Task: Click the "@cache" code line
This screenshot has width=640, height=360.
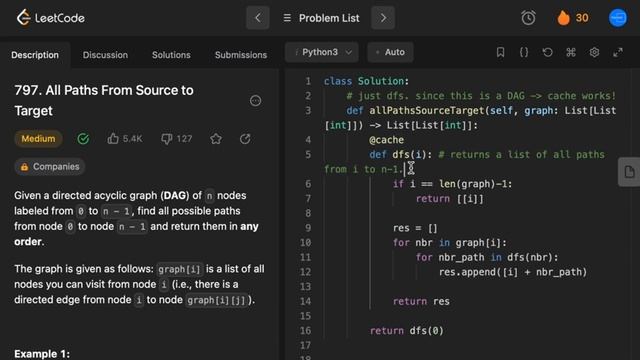Action: 386,140
